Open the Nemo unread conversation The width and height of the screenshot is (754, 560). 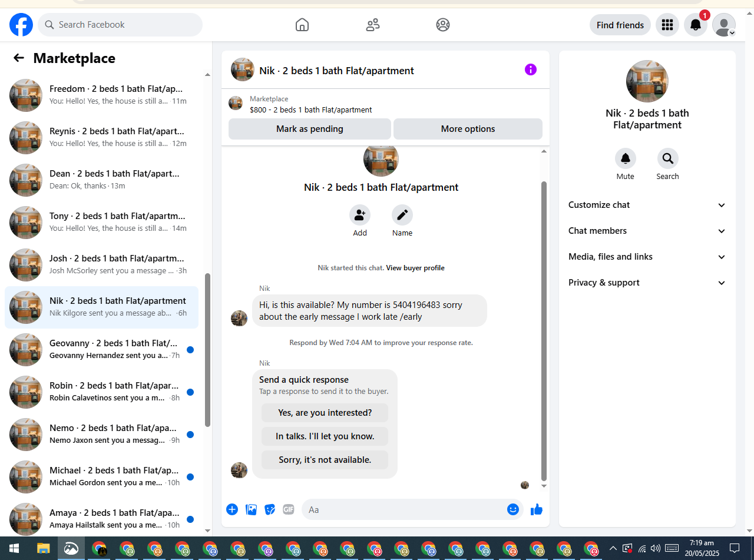click(101, 435)
